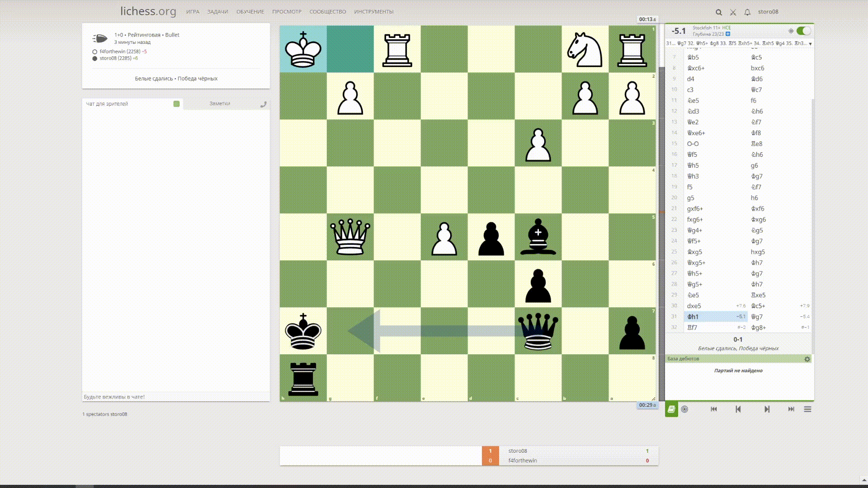868x488 pixels.
Task: Jump to first move of the game
Action: 713,409
